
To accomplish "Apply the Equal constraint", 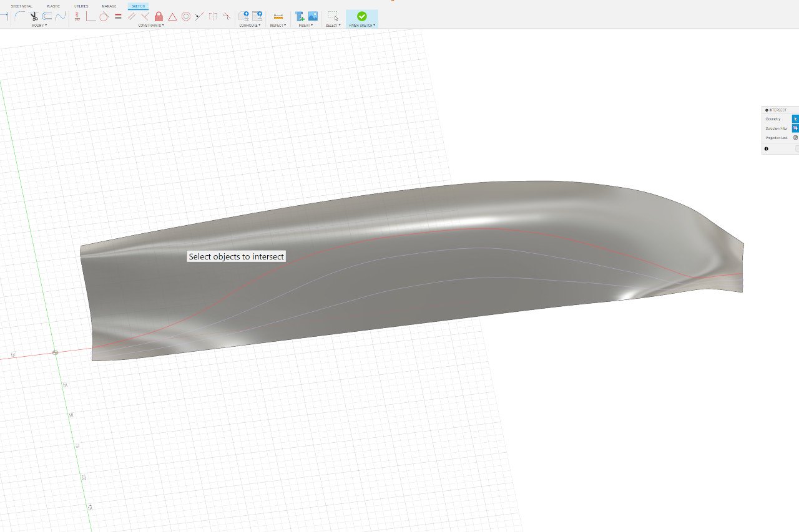I will [x=118, y=16].
